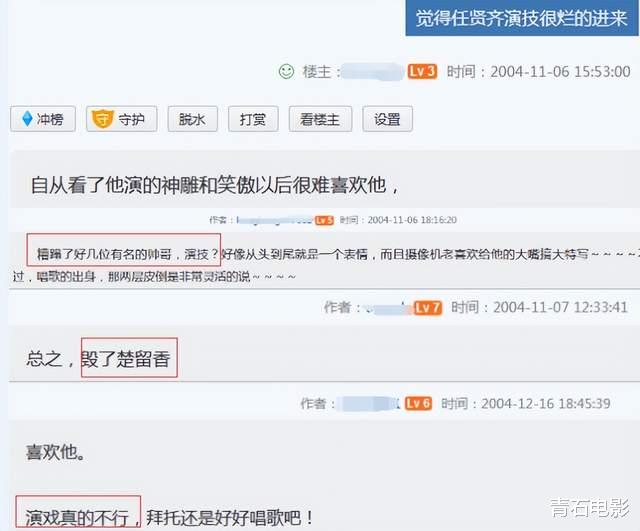Viewport: 640px width, 531px height.
Task: Click the 青石电影 watermark
Action: click(x=589, y=508)
